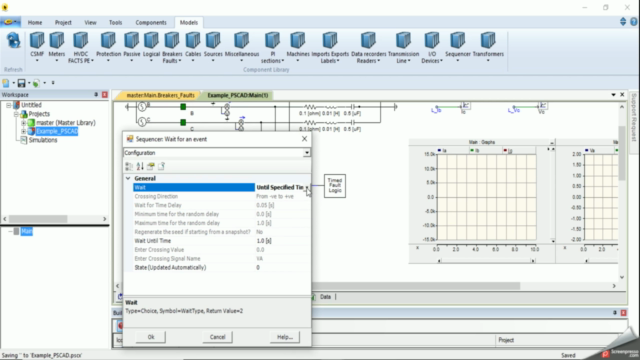Image resolution: width=640 pixels, height=360 pixels.
Task: Open the Sequencer component library
Action: [x=458, y=47]
